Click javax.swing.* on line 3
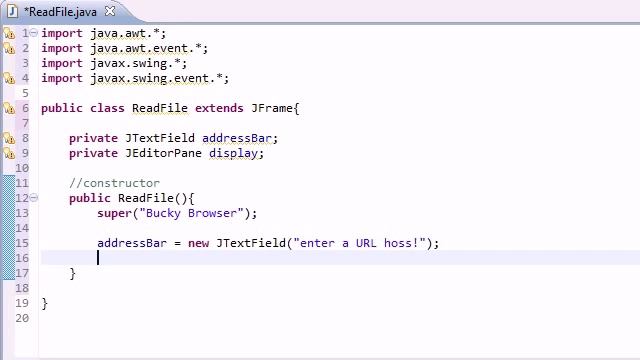Viewport: 640px width, 360px height. click(135, 64)
